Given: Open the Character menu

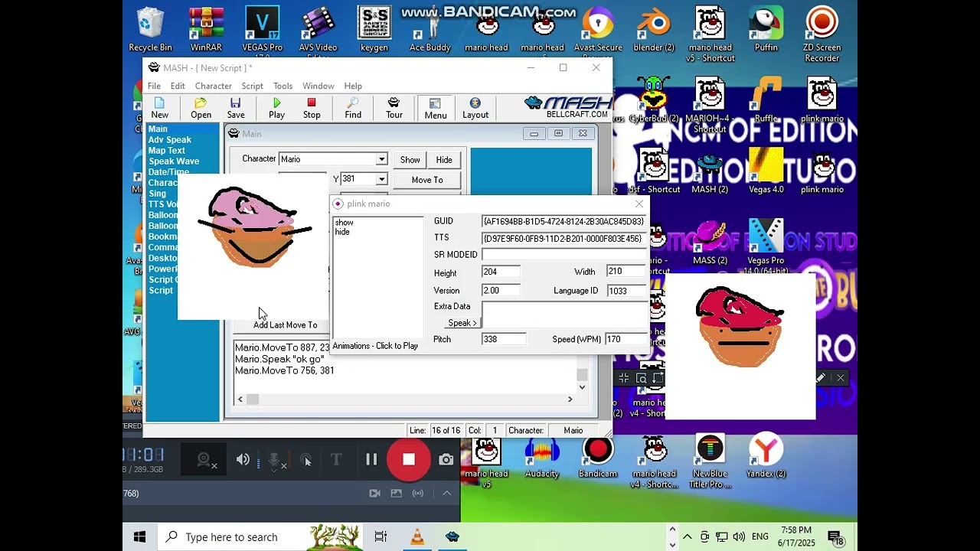Looking at the screenshot, I should tap(213, 86).
